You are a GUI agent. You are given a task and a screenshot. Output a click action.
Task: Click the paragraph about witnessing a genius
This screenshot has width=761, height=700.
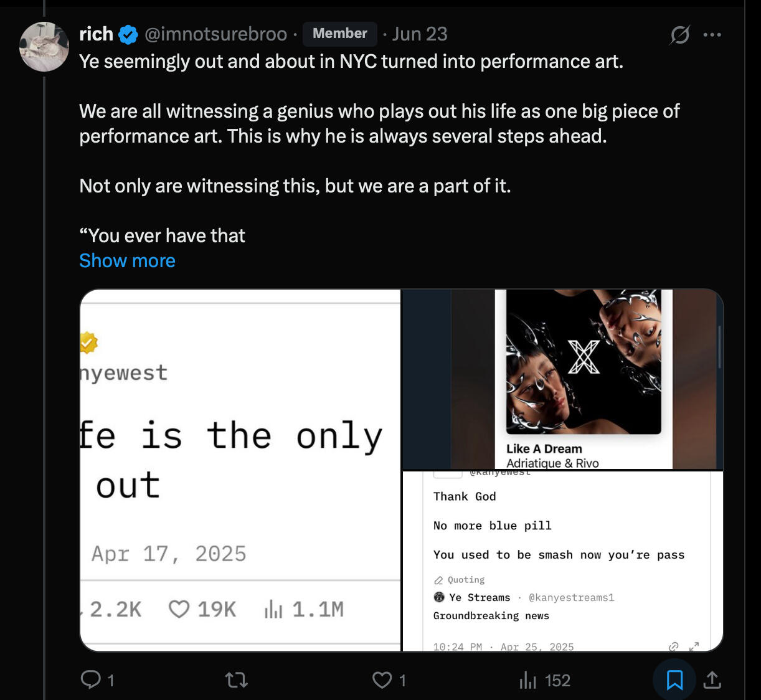click(x=379, y=123)
